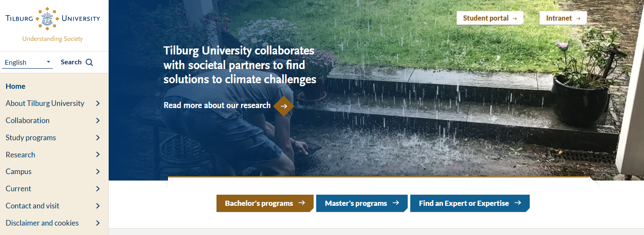
Task: Click Read more about our research link
Action: 217,105
